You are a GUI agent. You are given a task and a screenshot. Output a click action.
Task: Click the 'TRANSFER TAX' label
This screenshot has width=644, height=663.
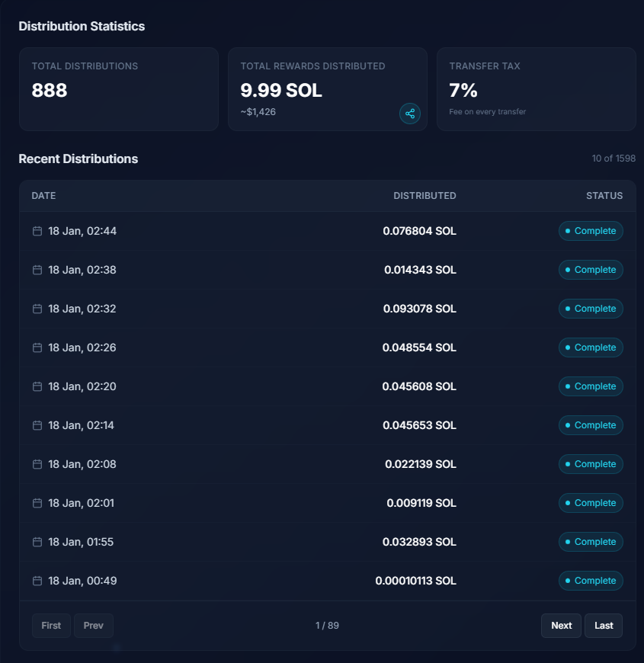pyautogui.click(x=485, y=66)
